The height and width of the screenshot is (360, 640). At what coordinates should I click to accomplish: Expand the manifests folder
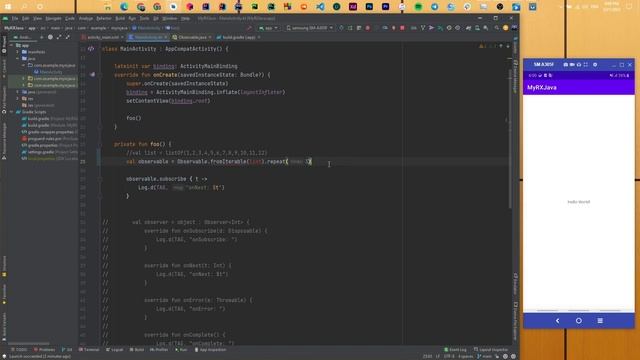point(18,52)
